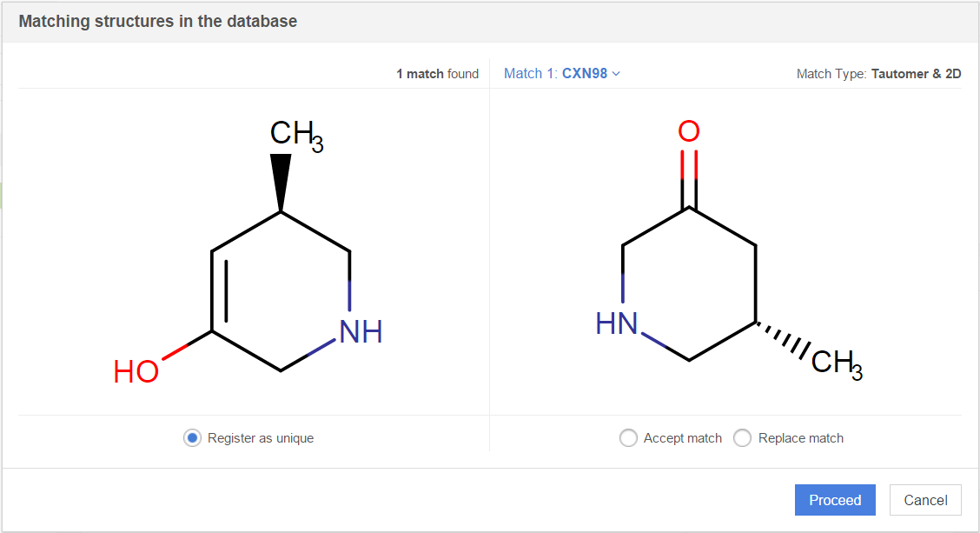Choose the "Accept match" option
The image size is (980, 533).
coord(628,438)
